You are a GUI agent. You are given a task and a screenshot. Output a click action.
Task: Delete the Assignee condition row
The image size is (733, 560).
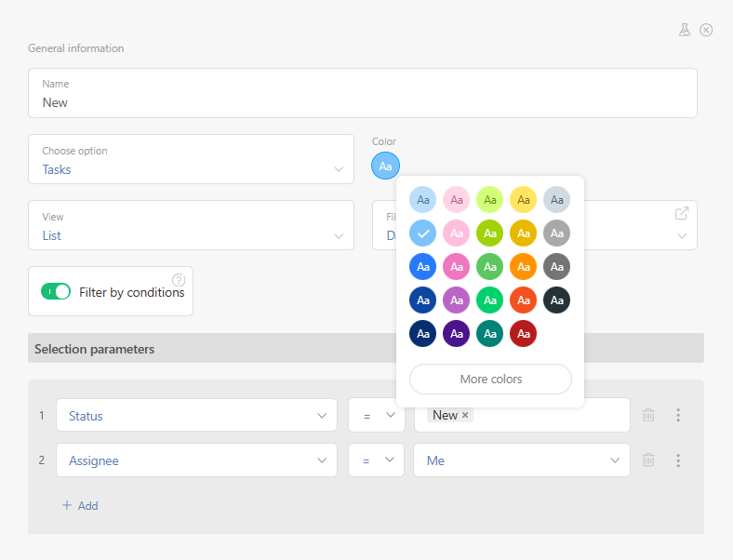pyautogui.click(x=648, y=460)
